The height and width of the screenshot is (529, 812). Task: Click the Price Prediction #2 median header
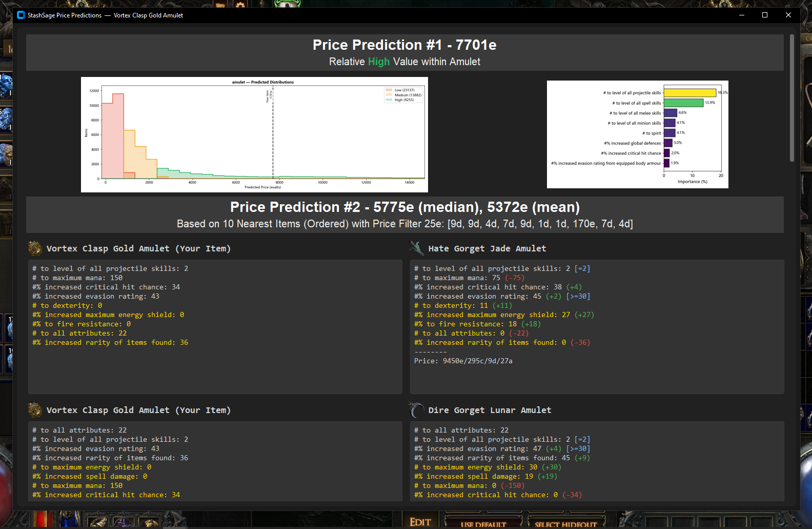click(x=404, y=207)
